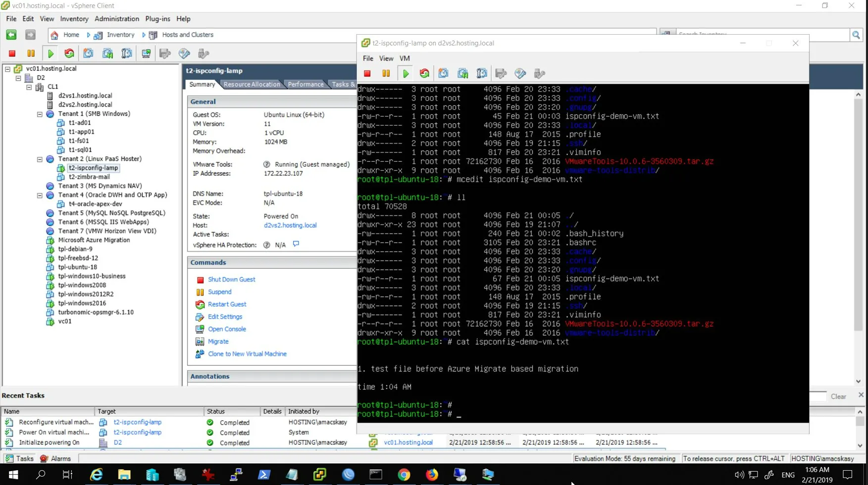Click Shut Down Guest command link
Screen dimensions: 868x485
(231, 280)
